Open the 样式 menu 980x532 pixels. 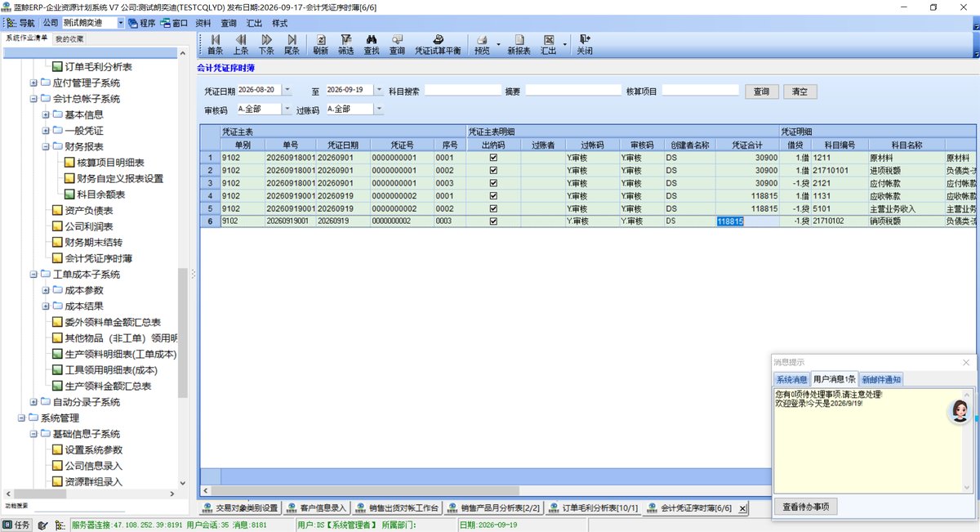pyautogui.click(x=279, y=23)
